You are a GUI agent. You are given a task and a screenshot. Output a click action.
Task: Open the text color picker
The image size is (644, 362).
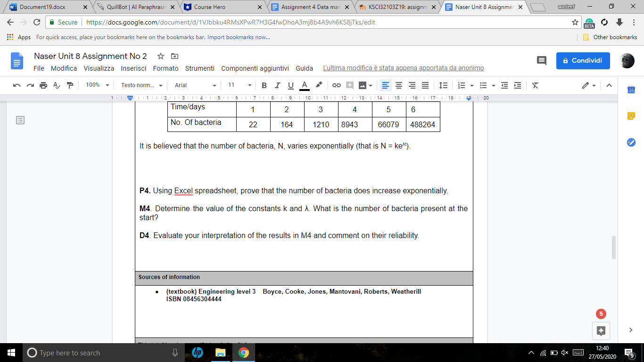click(305, 85)
